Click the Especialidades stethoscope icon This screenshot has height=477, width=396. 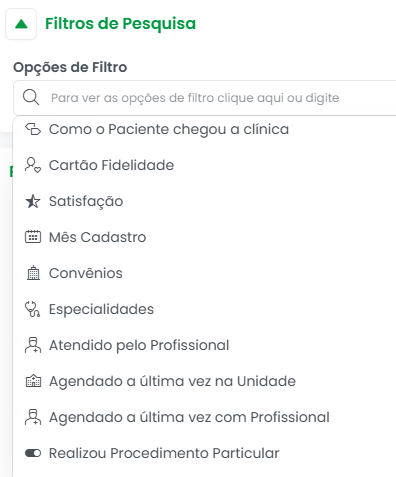[x=33, y=309]
